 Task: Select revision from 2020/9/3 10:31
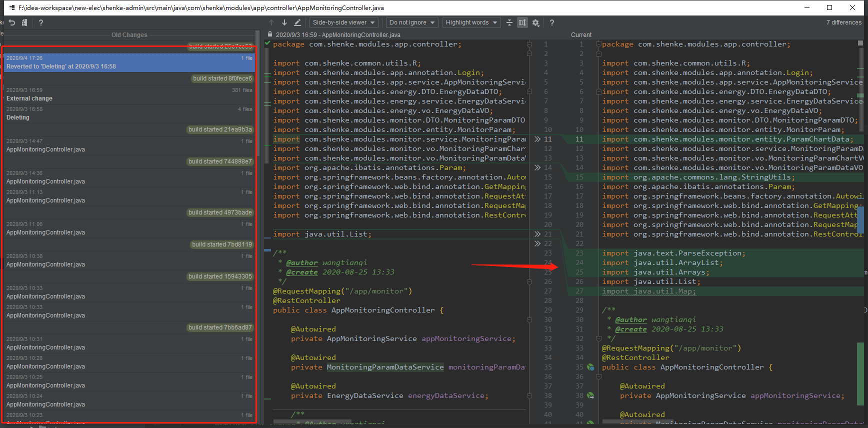coord(129,343)
